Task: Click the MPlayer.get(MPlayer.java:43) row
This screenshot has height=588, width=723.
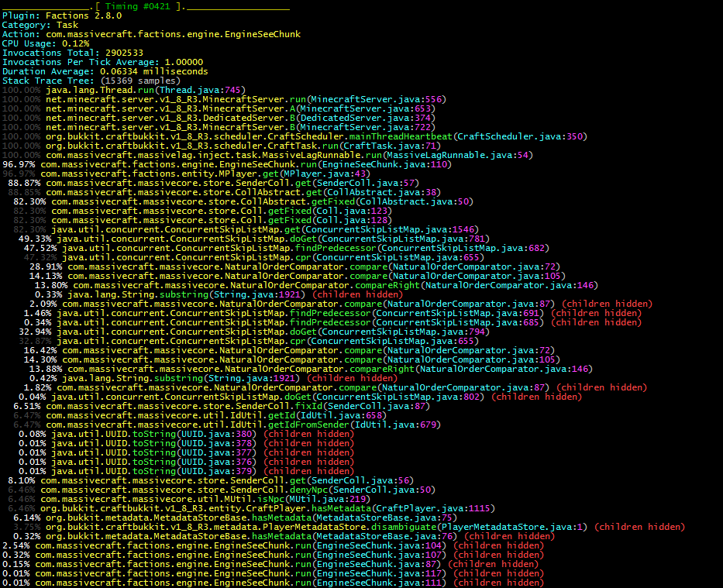Action: (187, 174)
